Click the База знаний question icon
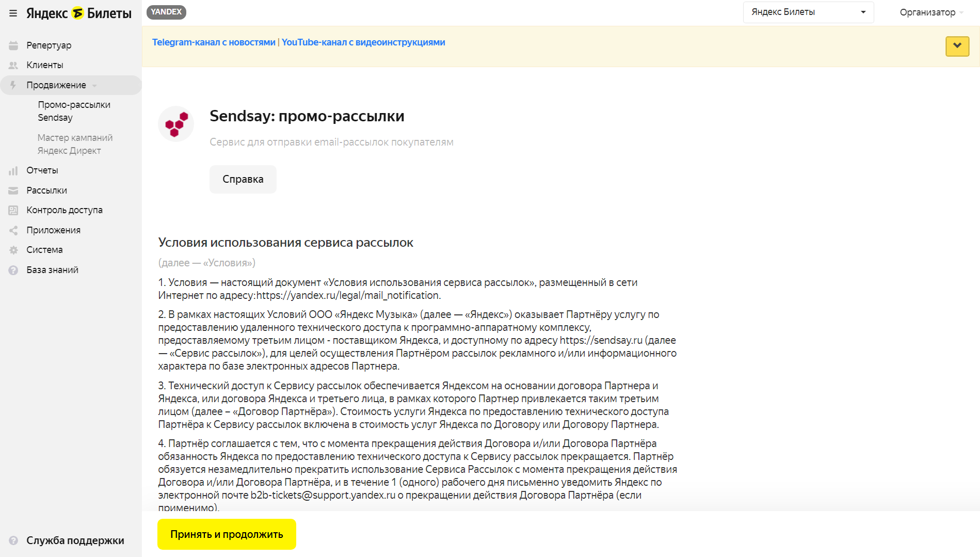This screenshot has height=557, width=980. pos(13,270)
